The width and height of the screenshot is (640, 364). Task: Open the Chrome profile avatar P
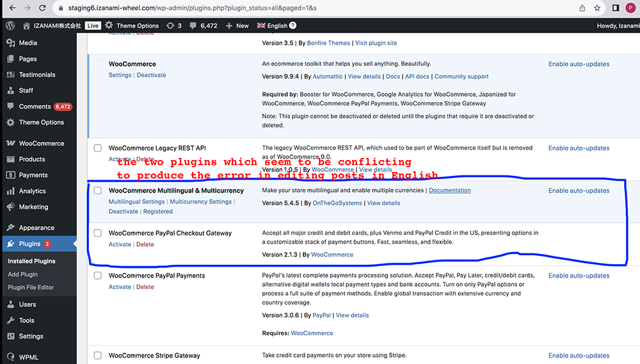(630, 8)
